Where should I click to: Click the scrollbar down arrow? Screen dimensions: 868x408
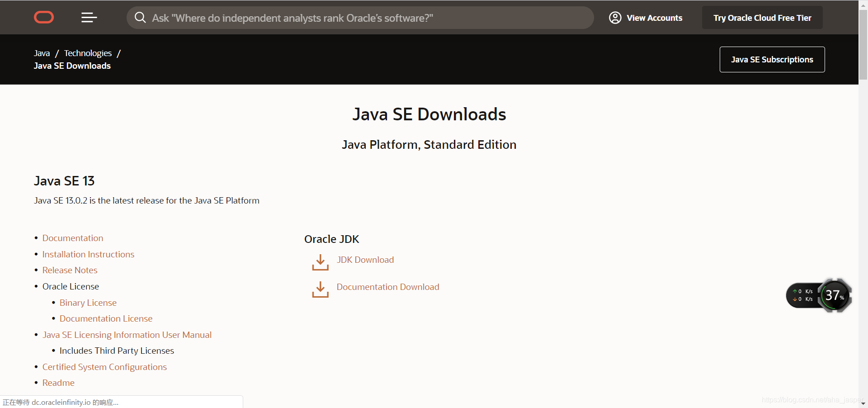pyautogui.click(x=863, y=403)
